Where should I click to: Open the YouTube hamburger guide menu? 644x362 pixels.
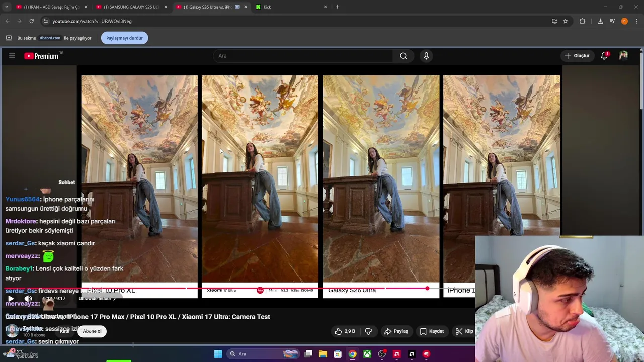12,56
